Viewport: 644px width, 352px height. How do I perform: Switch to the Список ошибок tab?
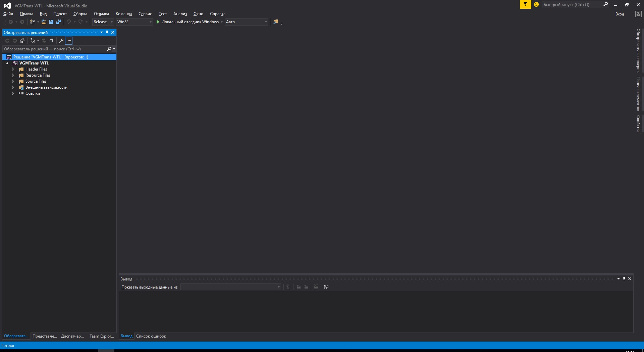click(151, 336)
